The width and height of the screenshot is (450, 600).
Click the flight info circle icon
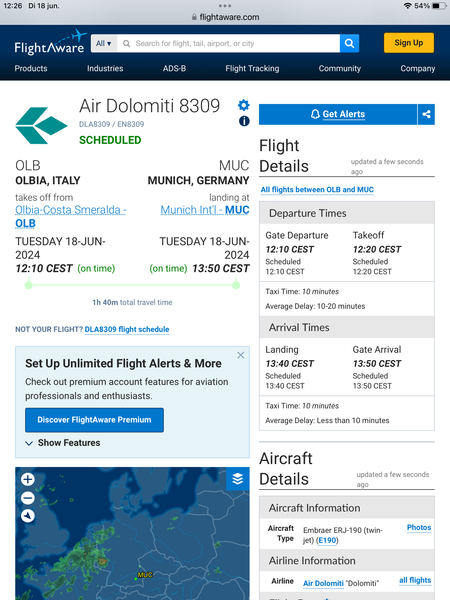(x=244, y=121)
